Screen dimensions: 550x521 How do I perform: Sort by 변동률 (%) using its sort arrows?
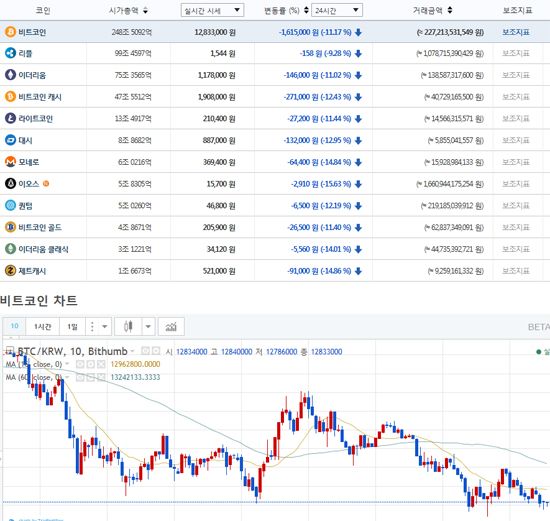point(306,10)
